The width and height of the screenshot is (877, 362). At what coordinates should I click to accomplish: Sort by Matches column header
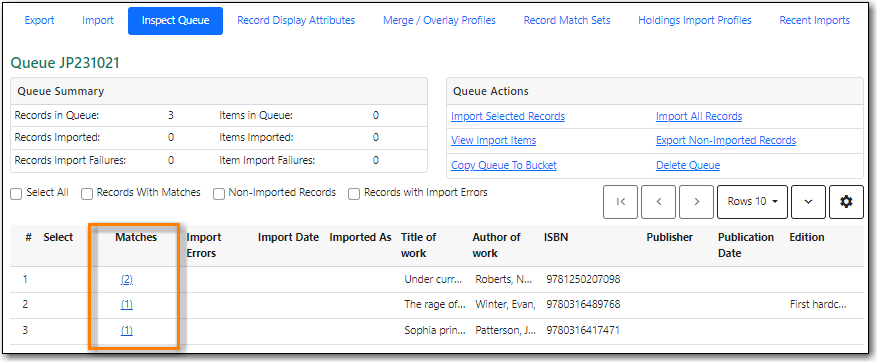[x=136, y=237]
